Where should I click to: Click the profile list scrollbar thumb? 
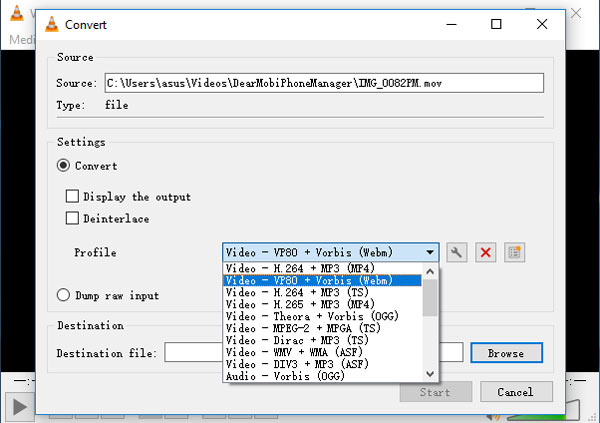pyautogui.click(x=430, y=297)
